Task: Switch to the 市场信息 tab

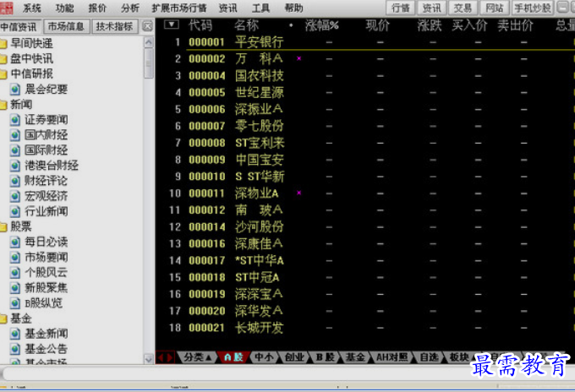Action: tap(66, 26)
